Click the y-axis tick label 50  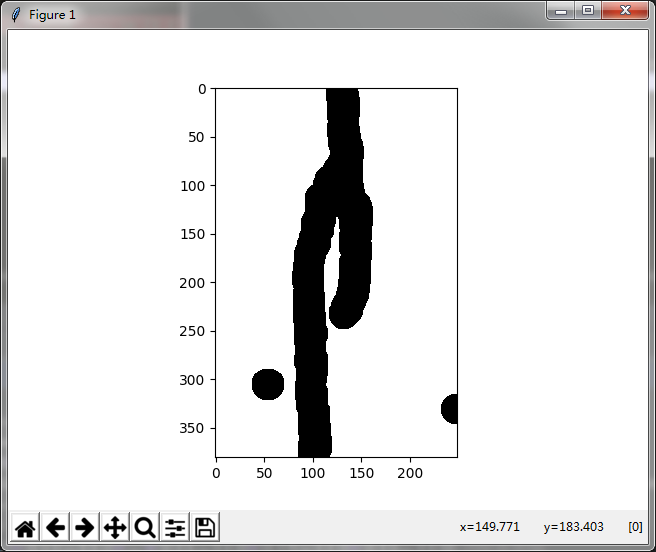(196, 137)
